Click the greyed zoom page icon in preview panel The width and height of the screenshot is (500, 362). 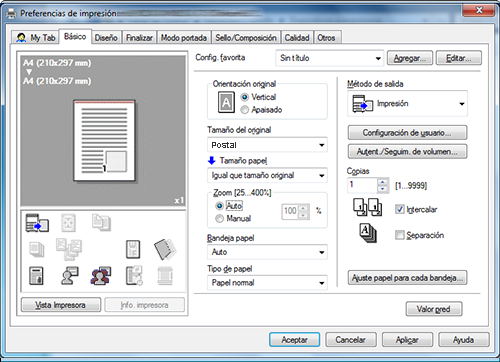pyautogui.click(x=68, y=223)
